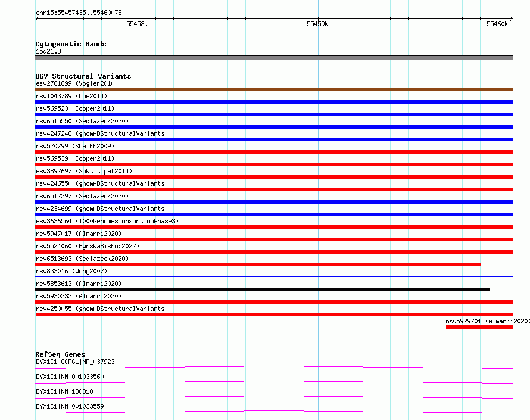530x420 pixels.
Task: Open transcript DYX1C1|NM_130810 label
Action: 64,391
